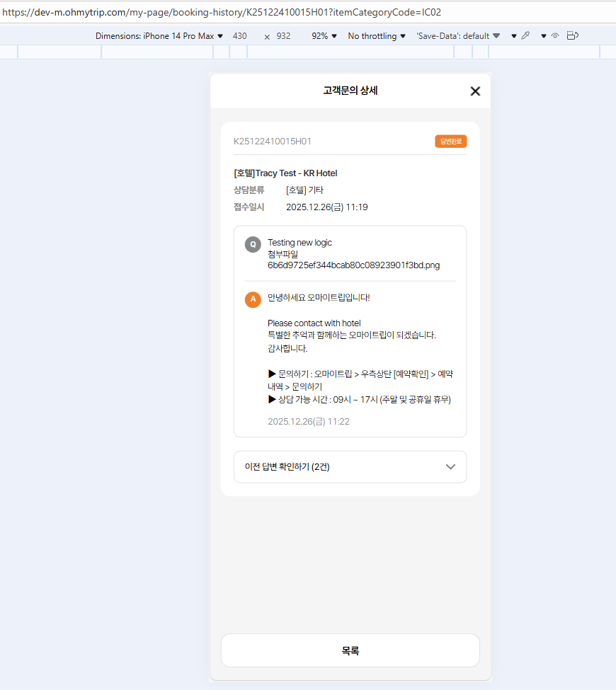Close the 고객문의 상세 dialog
Screen dimensions: 616x690
(x=475, y=91)
